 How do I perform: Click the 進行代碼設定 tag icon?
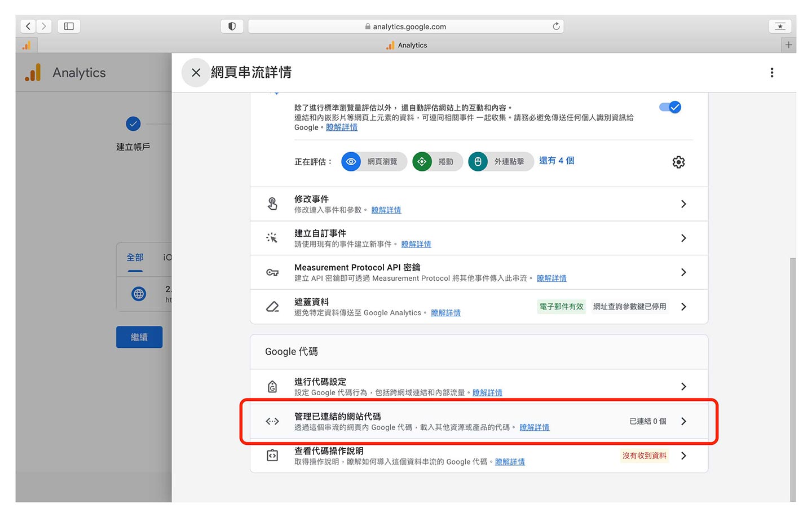272,387
